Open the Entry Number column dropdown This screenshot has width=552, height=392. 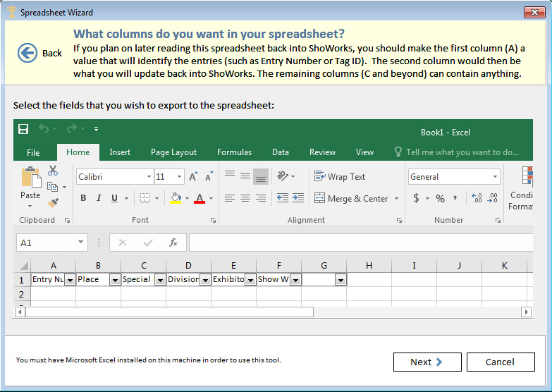[70, 280]
